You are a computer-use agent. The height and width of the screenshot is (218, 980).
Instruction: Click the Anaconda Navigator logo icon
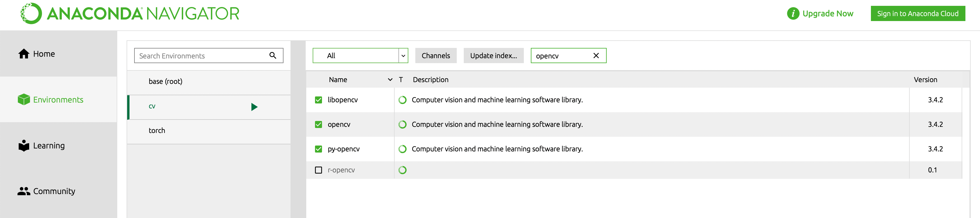point(31,14)
